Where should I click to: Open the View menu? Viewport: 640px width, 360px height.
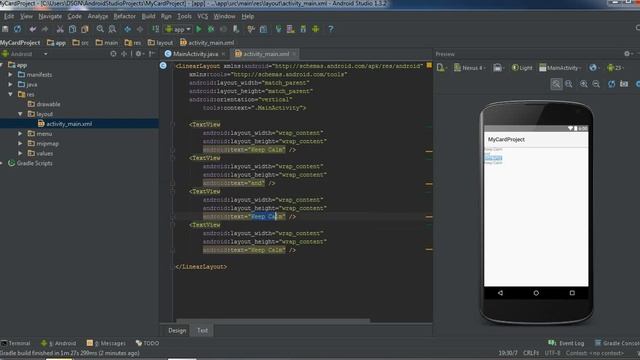pyautogui.click(x=26, y=16)
